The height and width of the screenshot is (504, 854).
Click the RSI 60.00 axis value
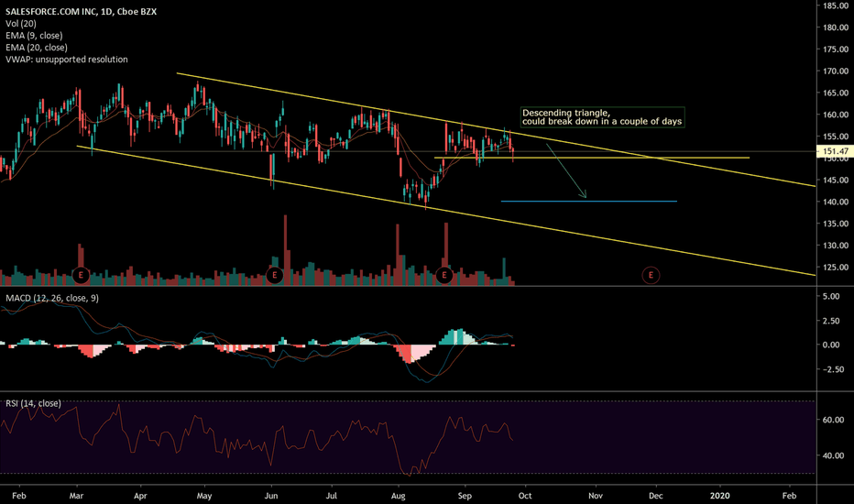tap(834, 420)
